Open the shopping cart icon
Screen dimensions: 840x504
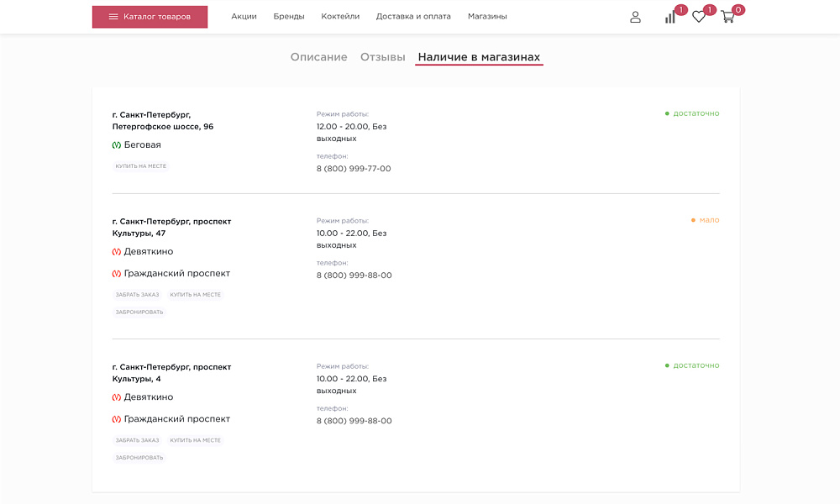pos(727,16)
